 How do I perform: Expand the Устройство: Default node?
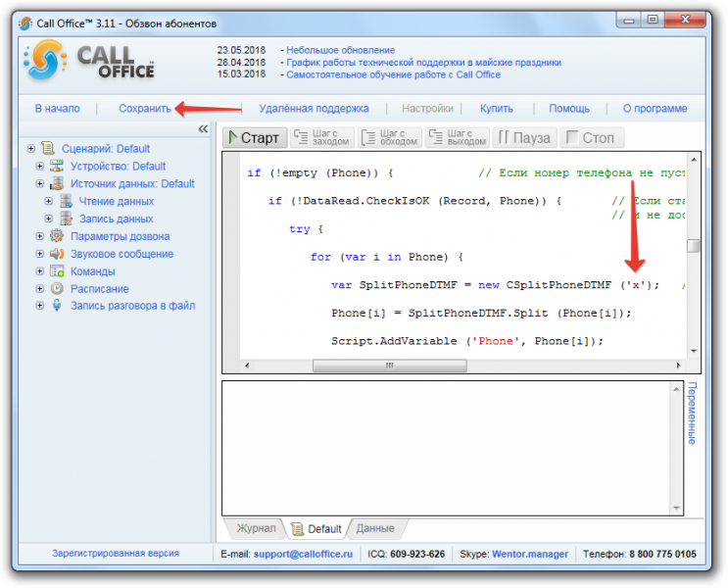coord(40,166)
